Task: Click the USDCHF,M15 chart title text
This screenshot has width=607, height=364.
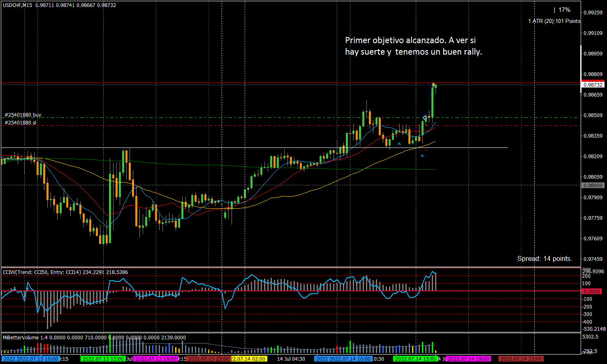Action: click(x=17, y=5)
